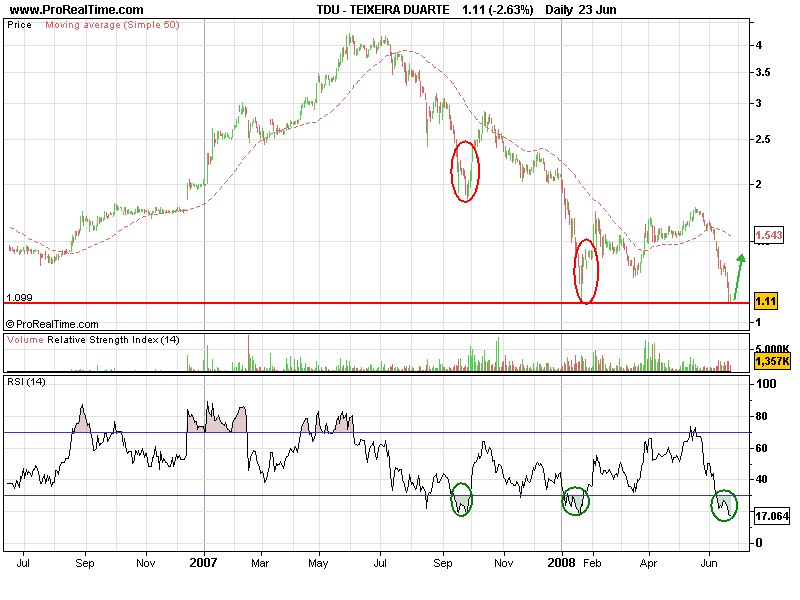Screen dimensions: 800x600
Task: Select the Apr label on the time axis
Action: tap(648, 564)
